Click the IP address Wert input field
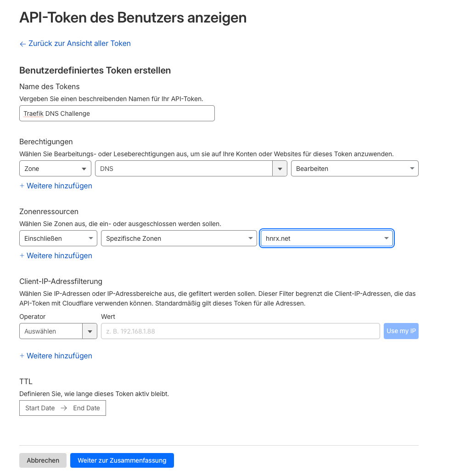 [x=240, y=331]
